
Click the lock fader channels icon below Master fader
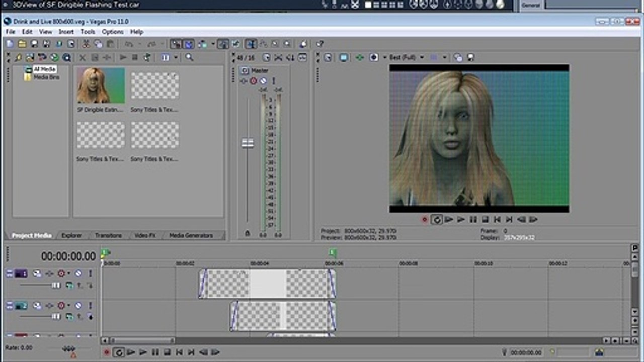(x=247, y=233)
